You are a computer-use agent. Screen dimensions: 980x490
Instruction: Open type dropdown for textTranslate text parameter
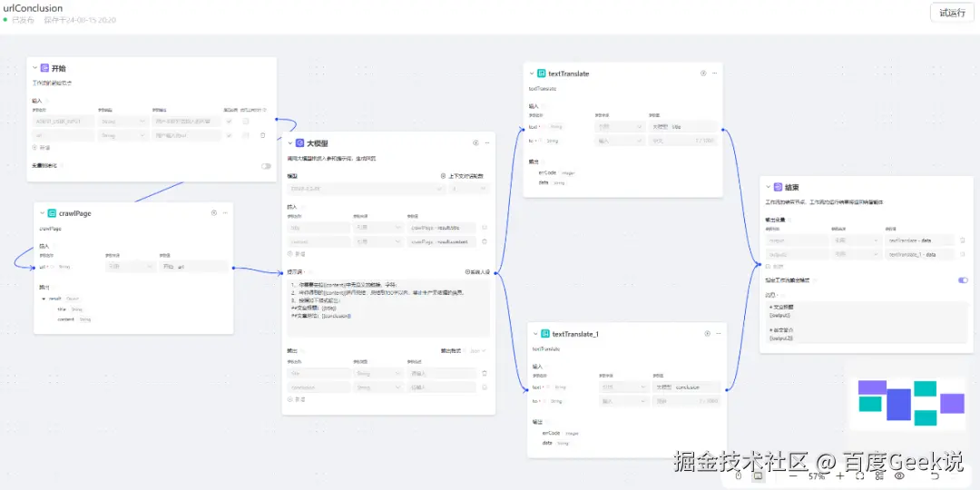pos(620,127)
